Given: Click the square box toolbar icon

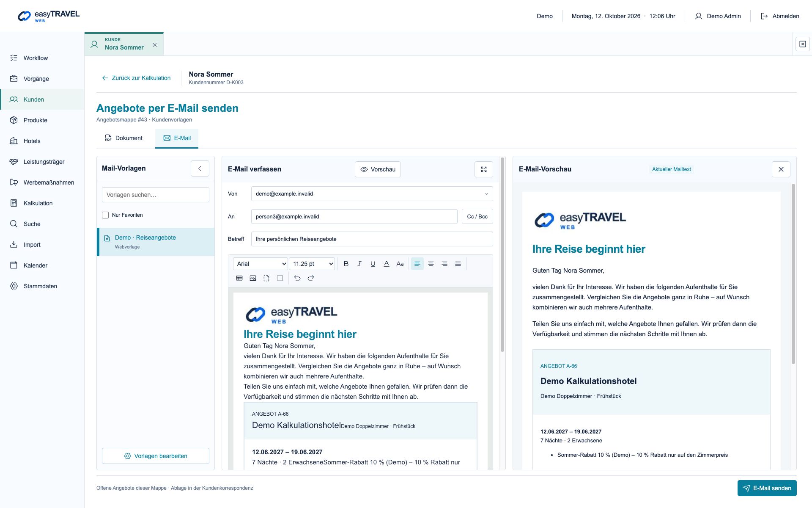Looking at the screenshot, I should 280,278.
